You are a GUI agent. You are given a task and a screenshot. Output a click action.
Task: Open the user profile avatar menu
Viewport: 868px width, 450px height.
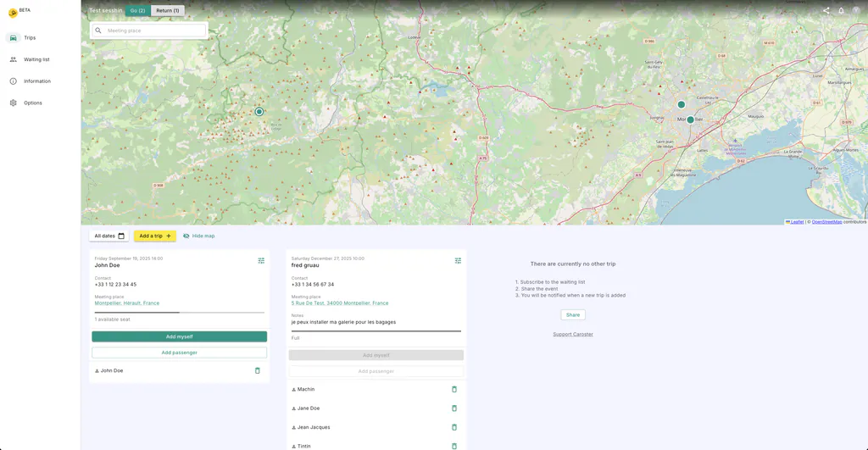click(855, 10)
